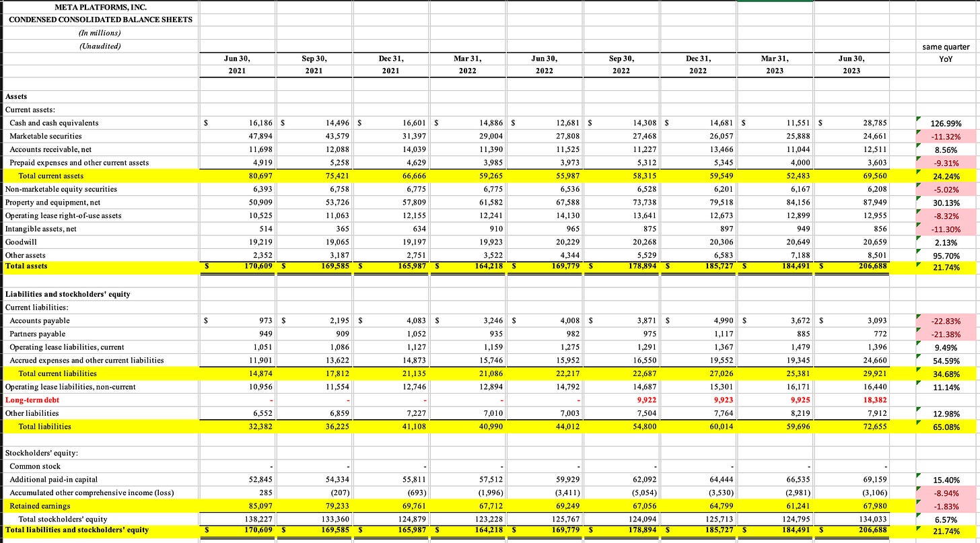Image resolution: width=980 pixels, height=543 pixels.
Task: Click the 95.70% YoY cell
Action: 946,256
